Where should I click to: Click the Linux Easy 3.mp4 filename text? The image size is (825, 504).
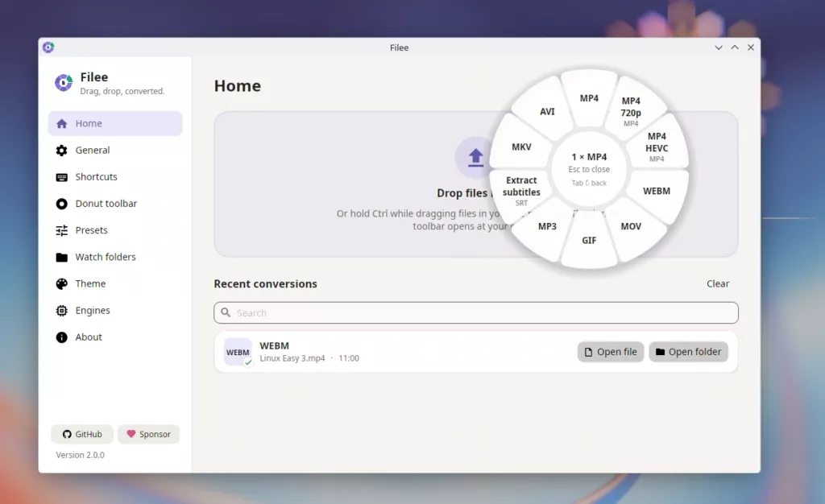pos(292,358)
